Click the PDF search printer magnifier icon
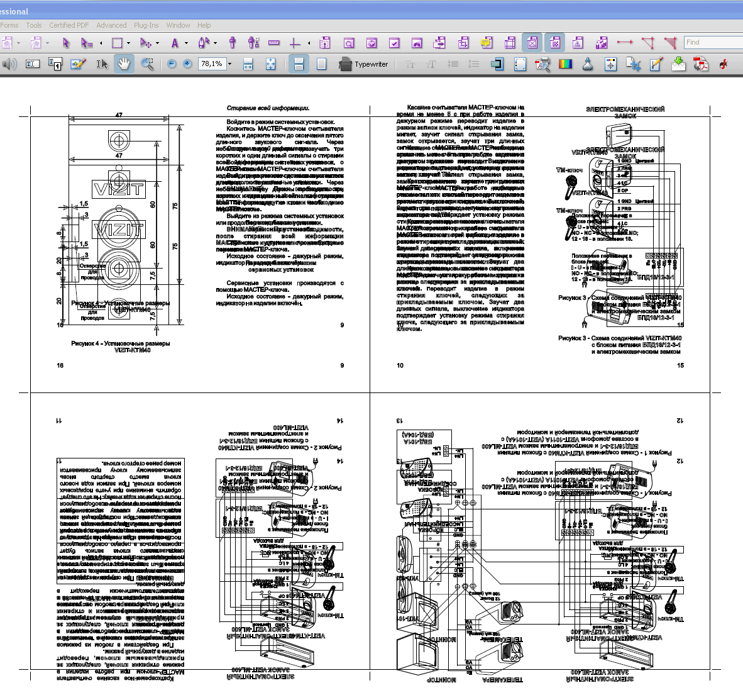This screenshot has width=743, height=700. tap(542, 64)
